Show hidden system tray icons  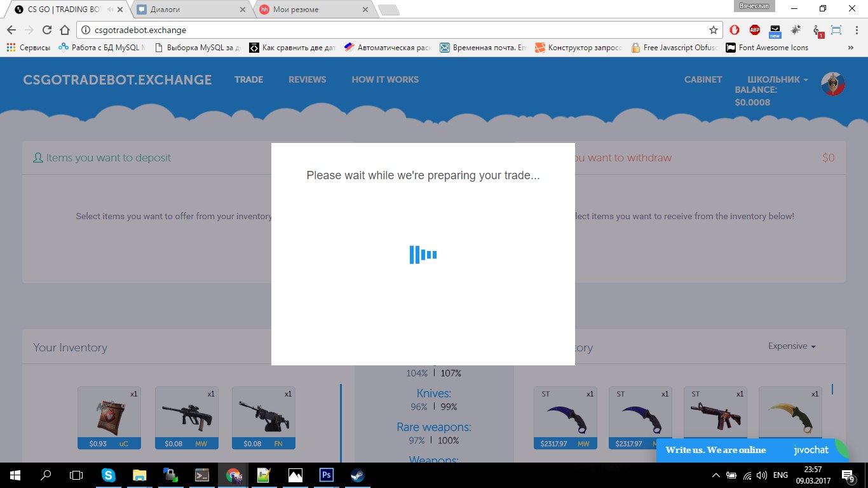coord(716,475)
